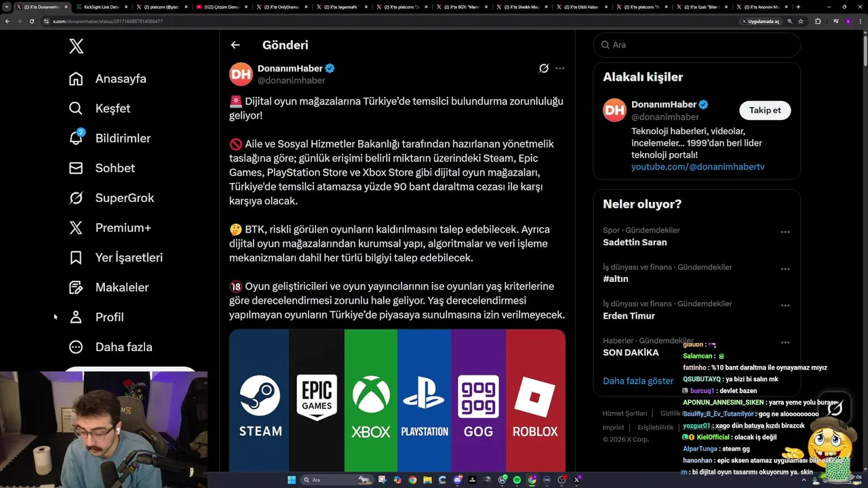Open Yer İşaretleri bookmarks
This screenshot has width=868, height=488.
[116, 258]
